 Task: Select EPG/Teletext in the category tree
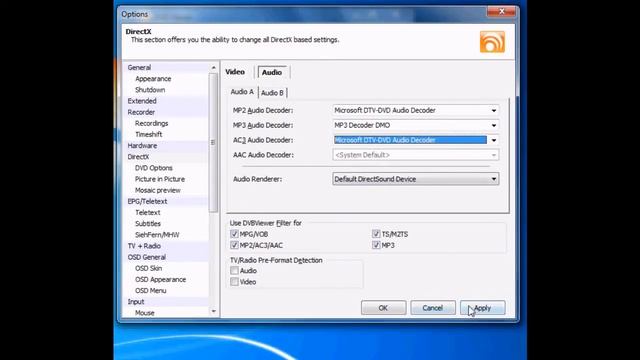coord(147,201)
